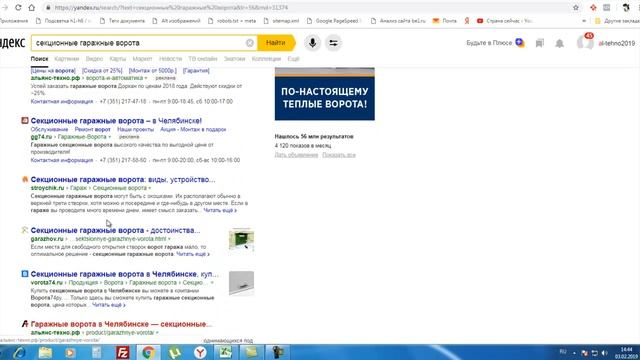Image resolution: width=640 pixels, height=360 pixels.
Task: Click the al-tehno2019 account name
Action: click(616, 43)
